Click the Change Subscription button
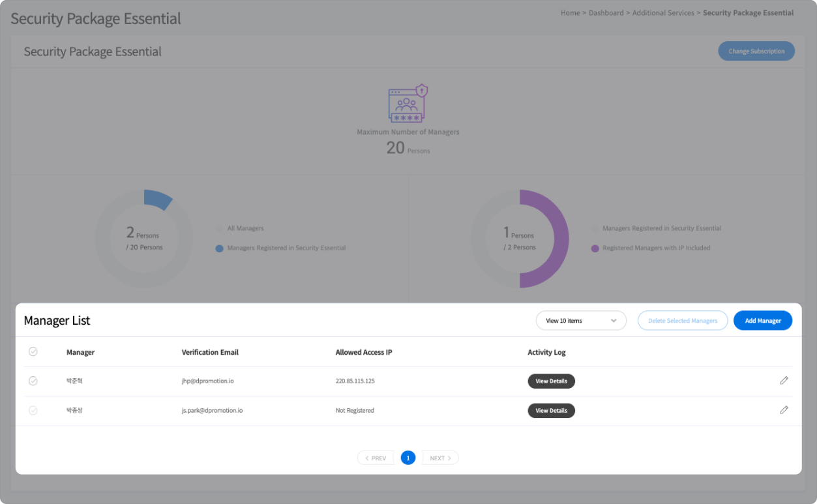 pyautogui.click(x=756, y=52)
